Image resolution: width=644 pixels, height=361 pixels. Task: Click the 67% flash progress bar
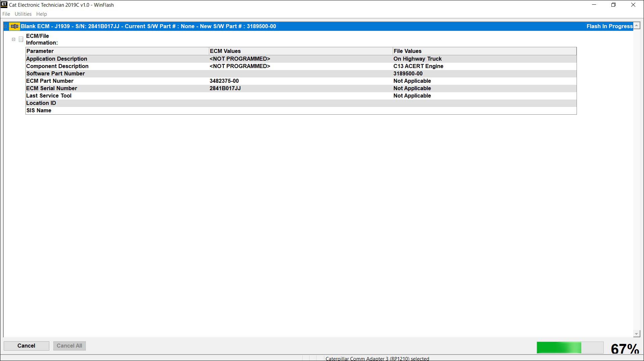570,348
